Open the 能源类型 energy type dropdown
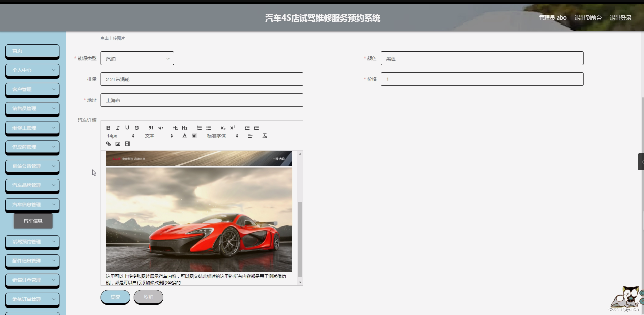The image size is (644, 315). point(137,58)
